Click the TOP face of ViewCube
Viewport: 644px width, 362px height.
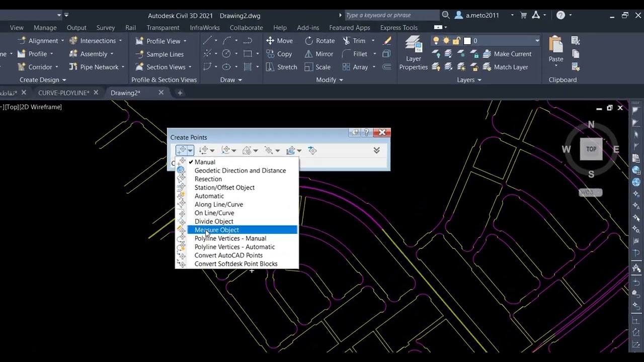tap(591, 149)
